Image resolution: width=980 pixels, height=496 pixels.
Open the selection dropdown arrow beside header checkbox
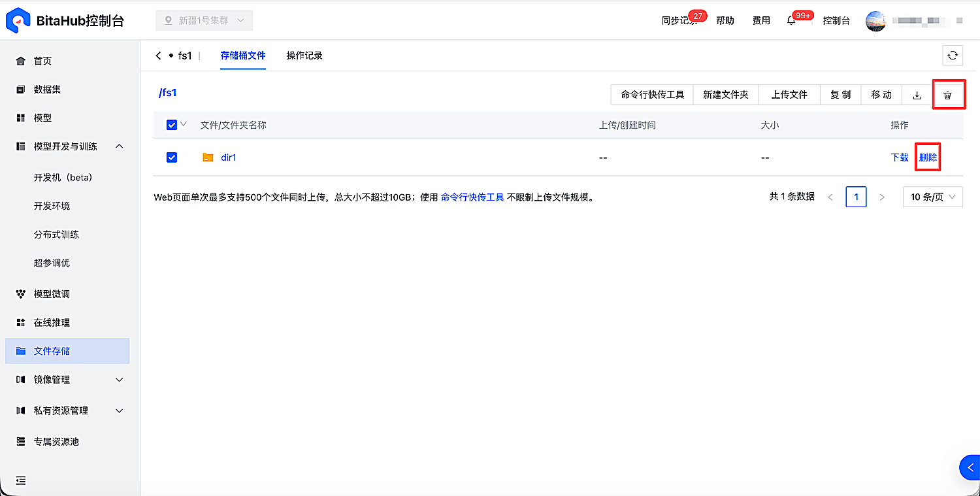(x=184, y=124)
